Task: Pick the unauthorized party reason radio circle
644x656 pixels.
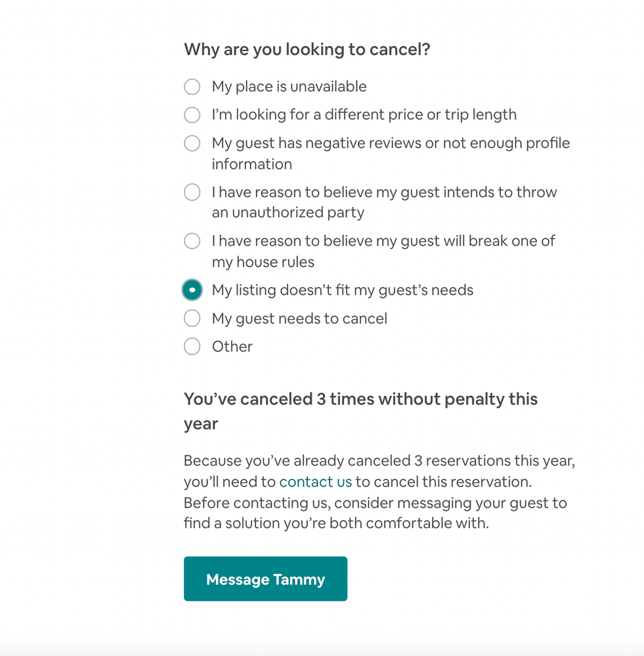Action: [192, 192]
